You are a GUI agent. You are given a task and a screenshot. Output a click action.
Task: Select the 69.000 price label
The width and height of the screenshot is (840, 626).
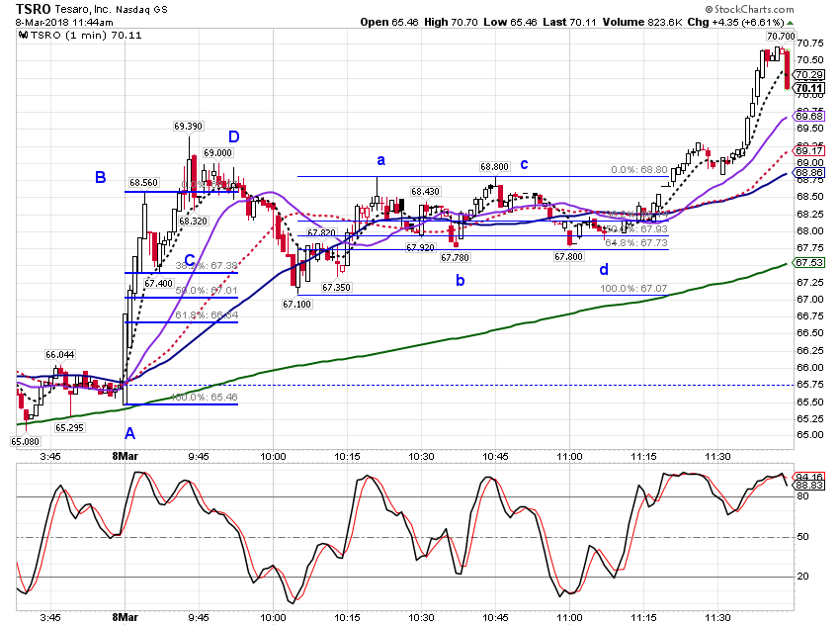click(x=217, y=152)
